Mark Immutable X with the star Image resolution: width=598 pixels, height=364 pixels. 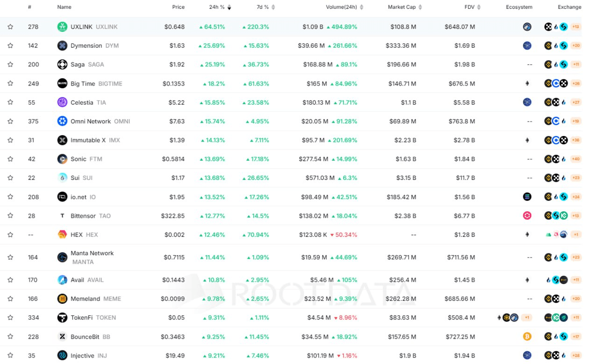pos(10,140)
